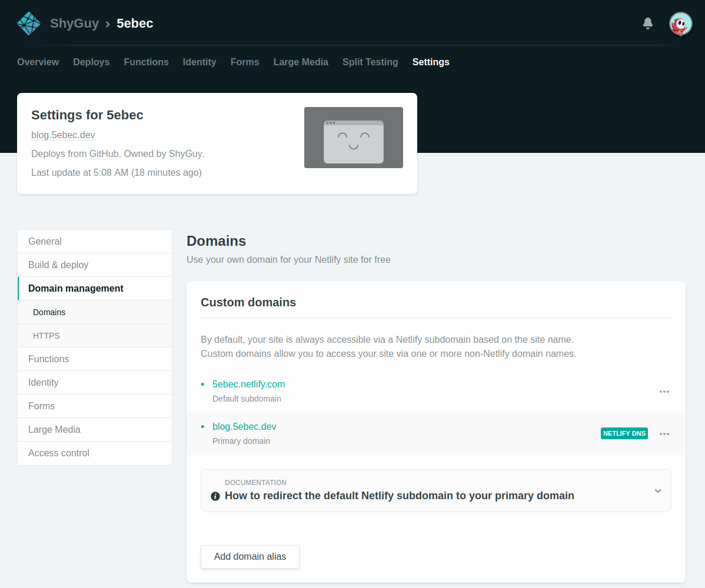Image resolution: width=705 pixels, height=588 pixels.
Task: Open Forms settings in sidebar
Action: point(95,406)
